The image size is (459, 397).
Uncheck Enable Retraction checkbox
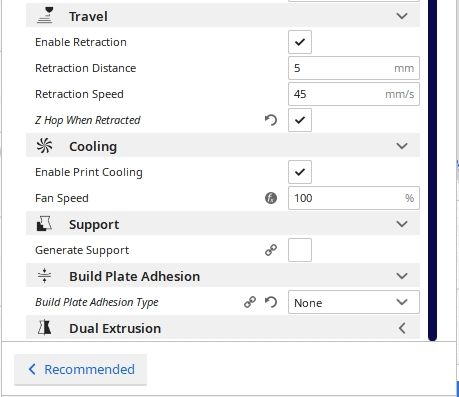coord(300,42)
